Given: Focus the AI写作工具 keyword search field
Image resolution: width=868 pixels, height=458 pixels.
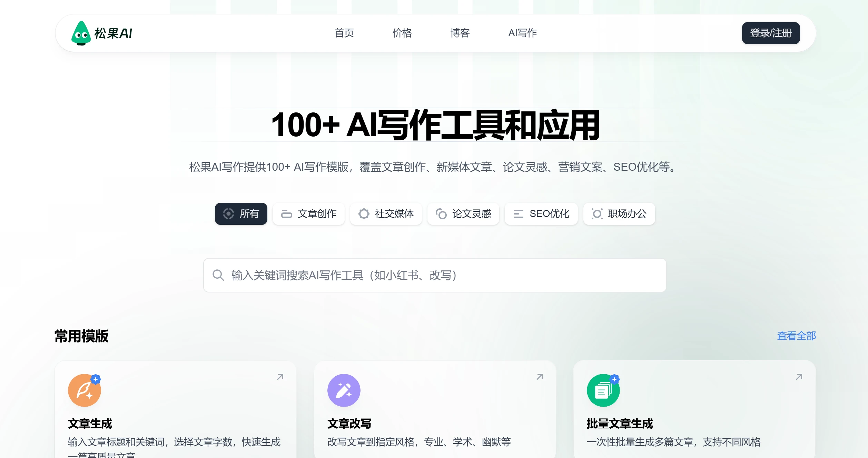Looking at the screenshot, I should click(x=442, y=275).
